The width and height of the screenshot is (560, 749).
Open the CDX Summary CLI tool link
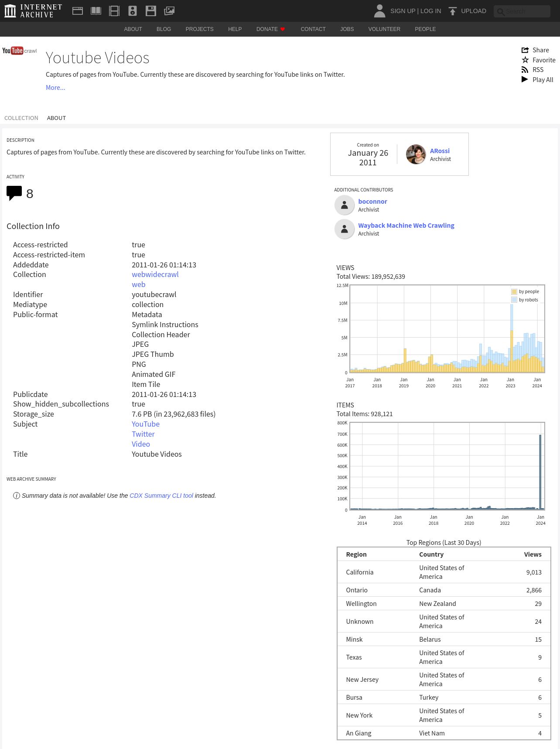pos(161,496)
